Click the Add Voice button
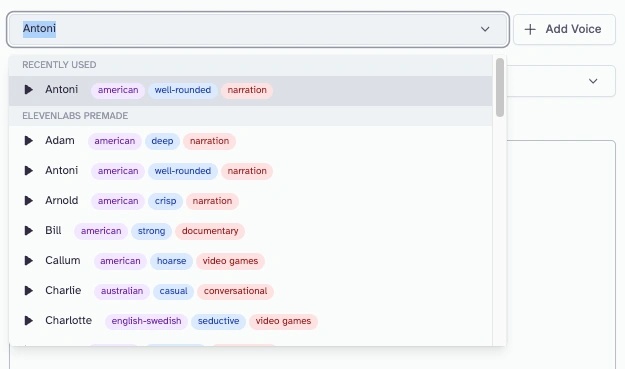 pyautogui.click(x=564, y=29)
